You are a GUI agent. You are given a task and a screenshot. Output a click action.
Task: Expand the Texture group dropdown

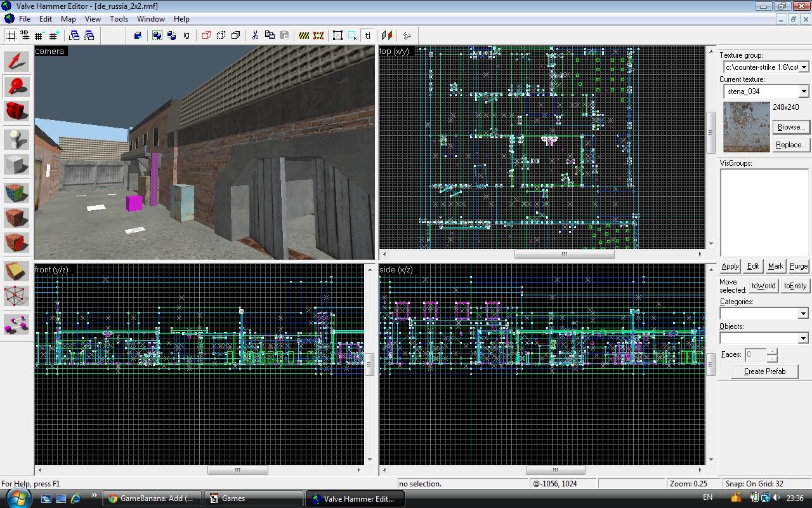tap(803, 67)
